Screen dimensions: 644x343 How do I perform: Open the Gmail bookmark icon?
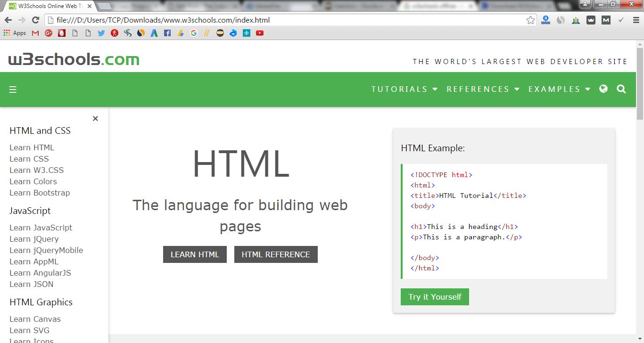point(35,33)
